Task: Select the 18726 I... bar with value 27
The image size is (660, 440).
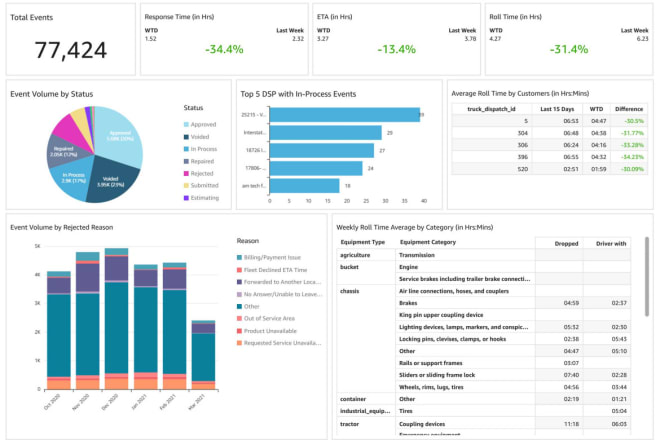Action: [x=322, y=150]
